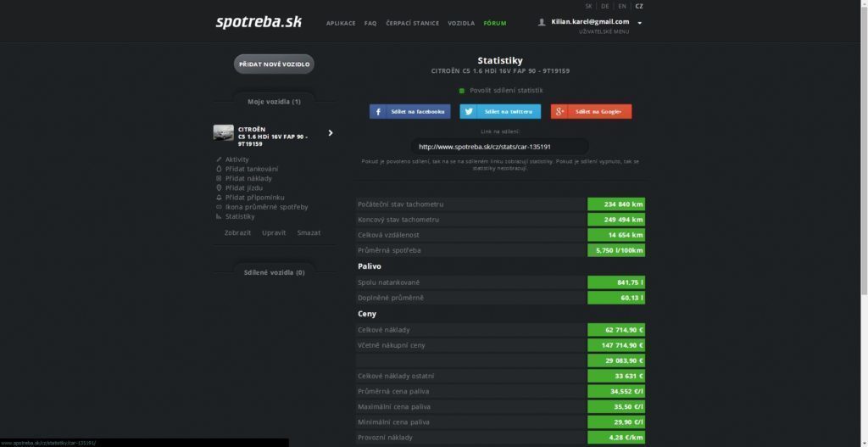This screenshot has width=868, height=447.
Task: Click the bar chart icon beside Statistiky
Action: (219, 216)
